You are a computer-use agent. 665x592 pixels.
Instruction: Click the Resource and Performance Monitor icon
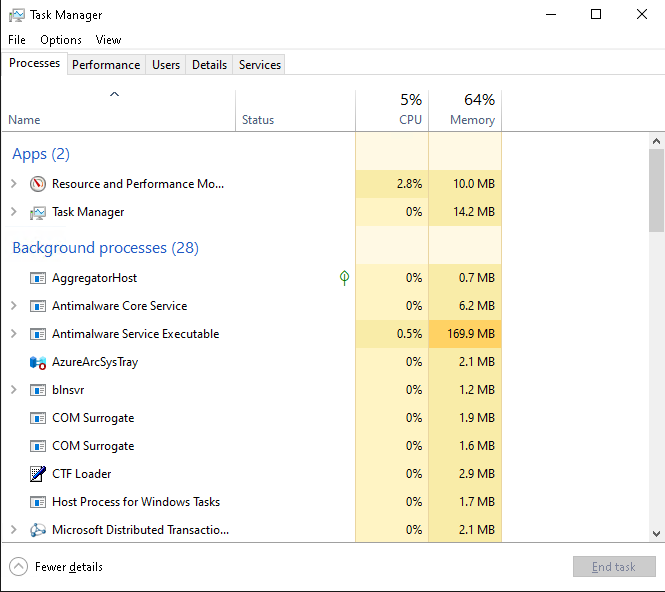click(x=38, y=184)
